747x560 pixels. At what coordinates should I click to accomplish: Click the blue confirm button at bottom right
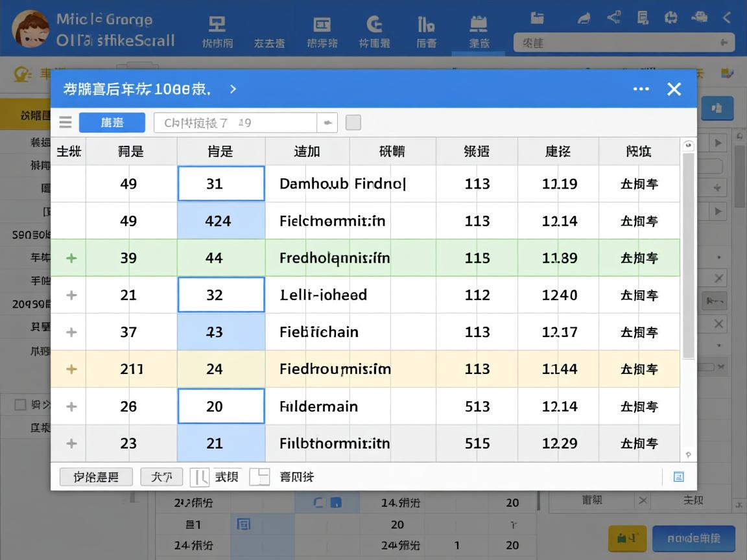(x=694, y=538)
